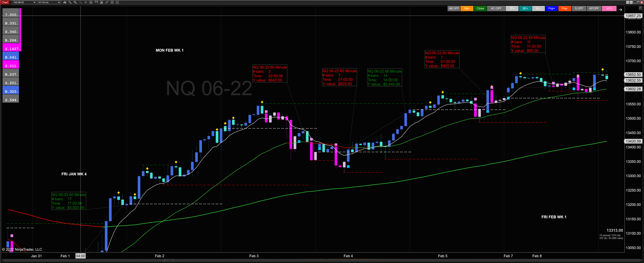Open the strategies icon

click(x=112, y=2)
